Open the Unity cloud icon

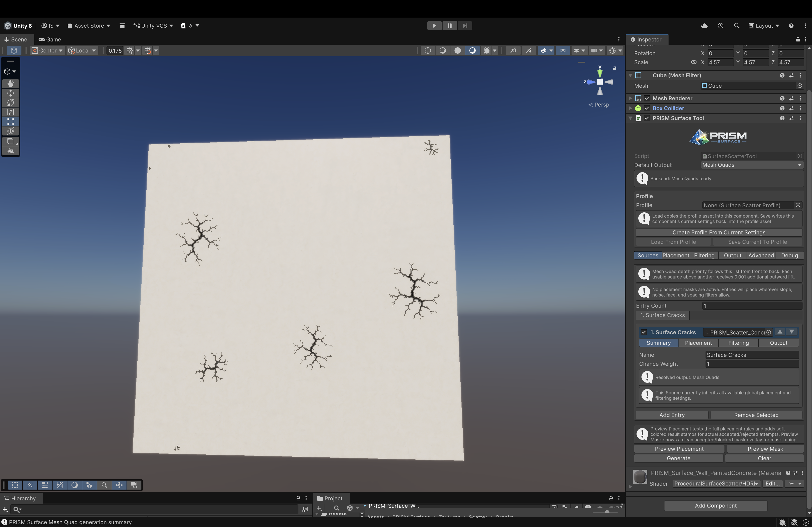click(704, 25)
